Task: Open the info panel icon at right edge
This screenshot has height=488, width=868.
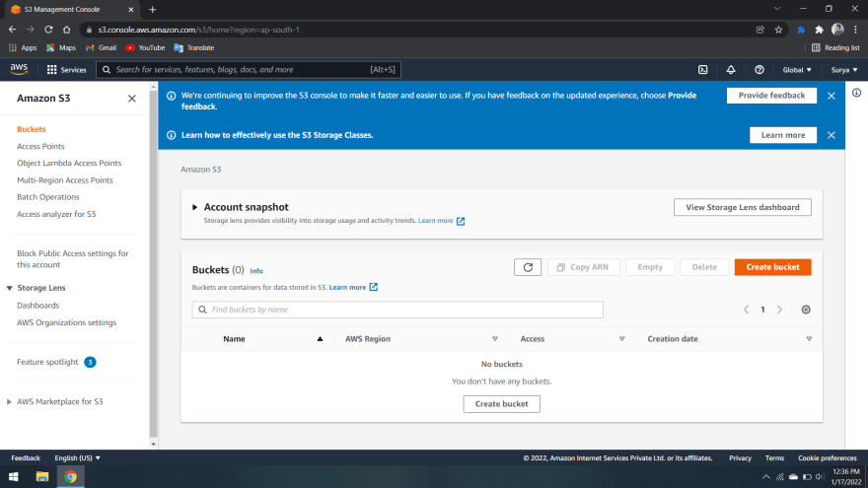Action: tap(856, 93)
